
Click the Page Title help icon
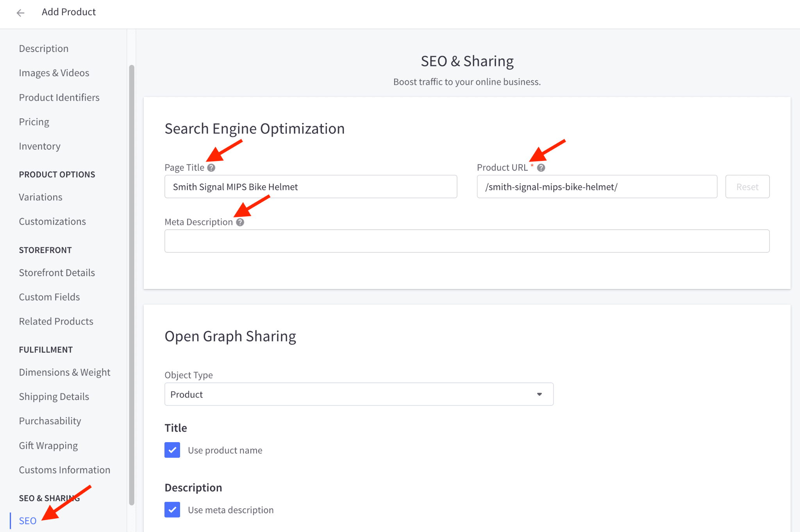(x=212, y=167)
